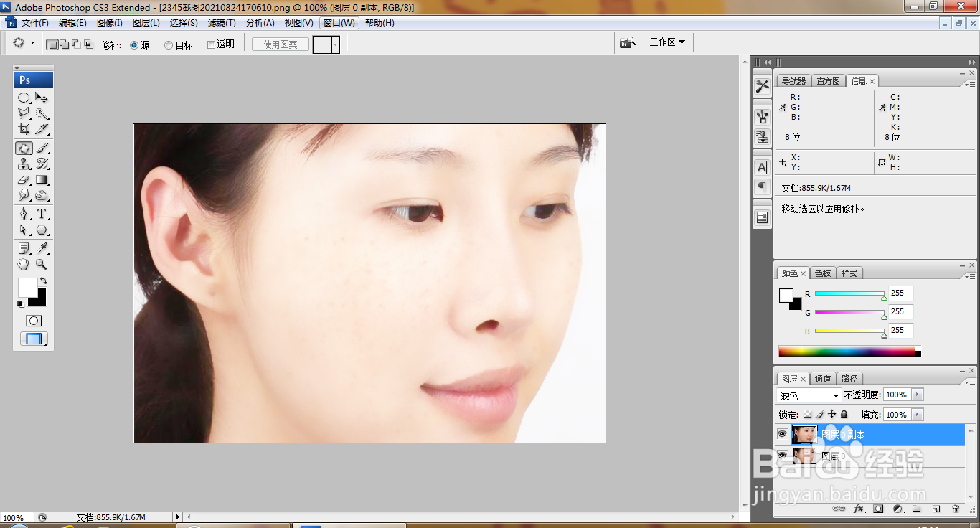Open the opacity slider arrow
Screen dimensions: 980x528
tap(918, 395)
